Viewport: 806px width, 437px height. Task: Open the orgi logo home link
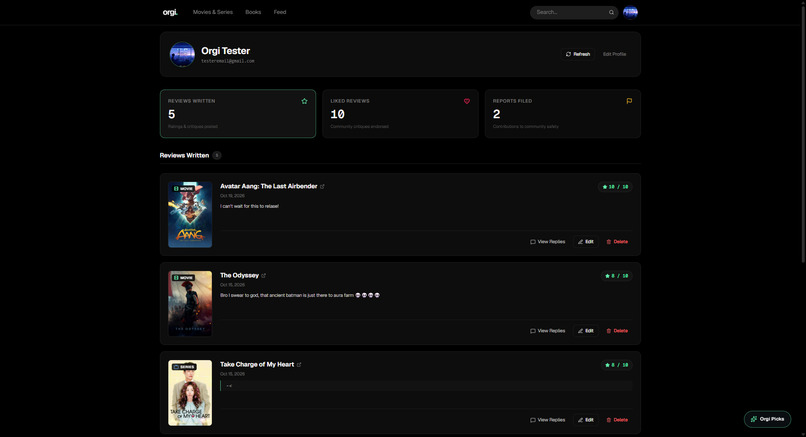pyautogui.click(x=170, y=12)
